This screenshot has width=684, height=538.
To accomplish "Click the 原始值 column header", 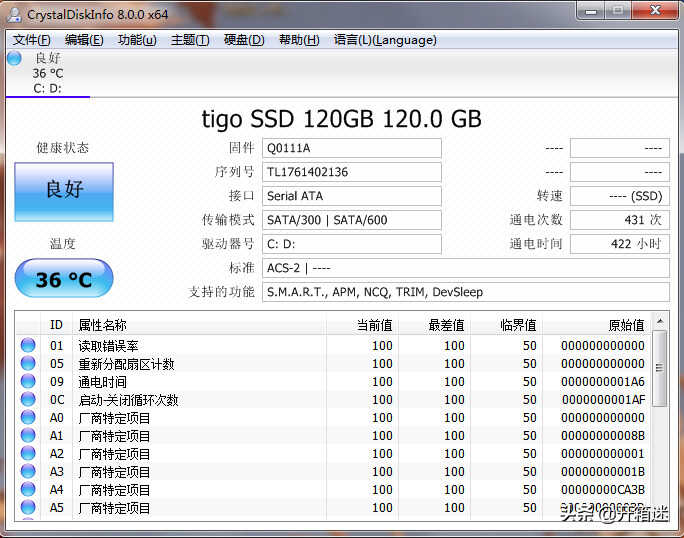I will point(596,325).
